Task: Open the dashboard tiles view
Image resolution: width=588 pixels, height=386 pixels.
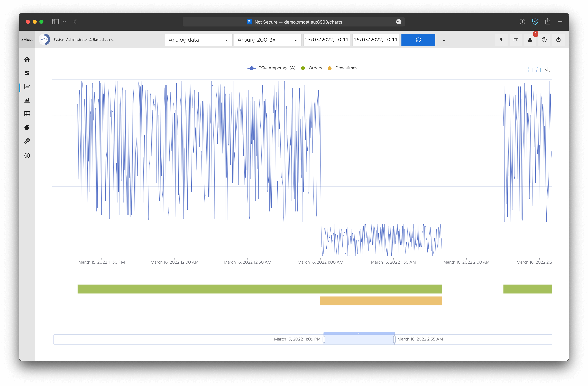Action: (x=27, y=73)
